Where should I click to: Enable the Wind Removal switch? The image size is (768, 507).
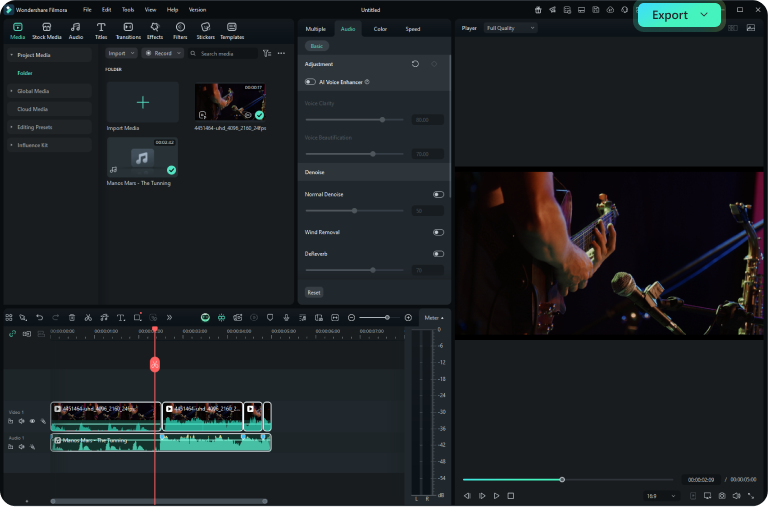coord(438,232)
